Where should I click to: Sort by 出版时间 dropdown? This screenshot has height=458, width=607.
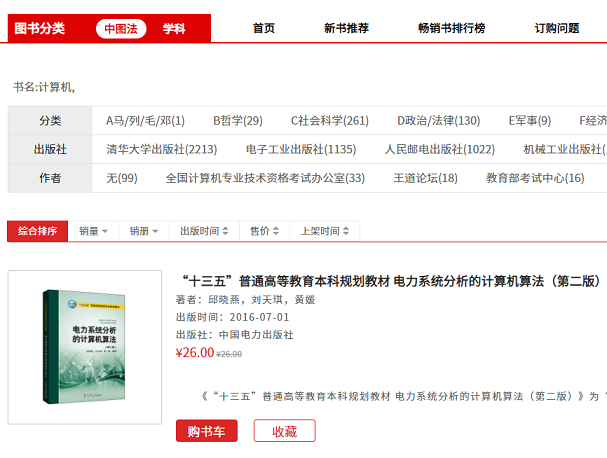click(204, 231)
